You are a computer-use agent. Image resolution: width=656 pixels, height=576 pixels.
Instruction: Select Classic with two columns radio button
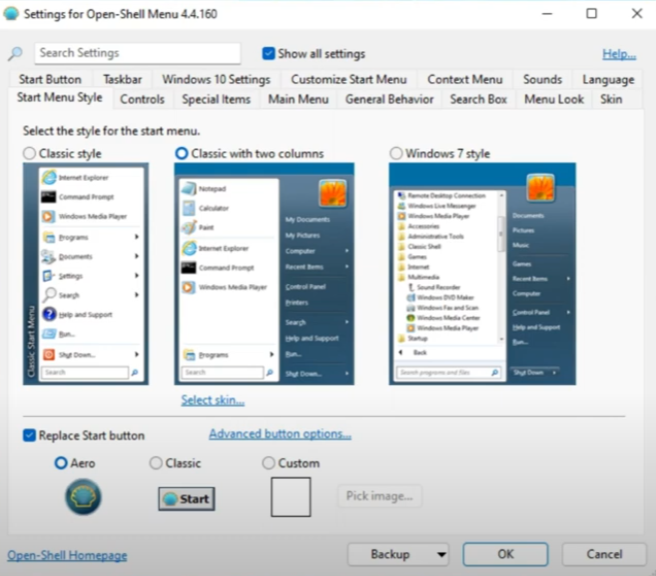[x=182, y=154]
